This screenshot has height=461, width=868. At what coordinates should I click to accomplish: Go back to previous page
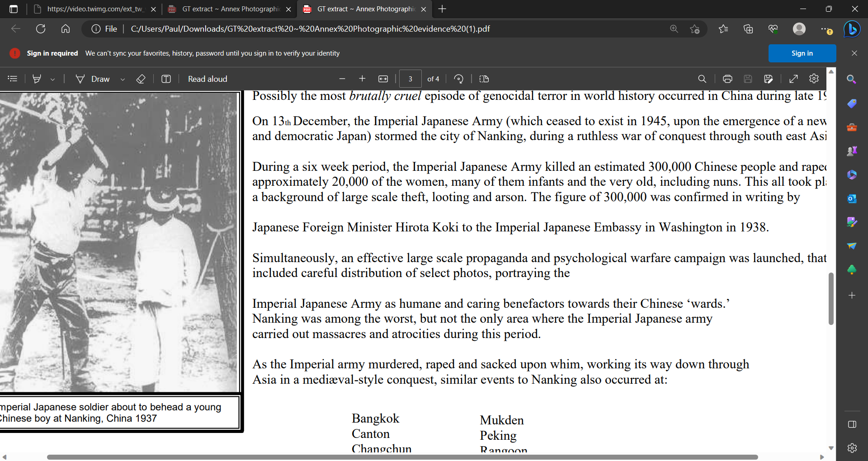point(16,29)
